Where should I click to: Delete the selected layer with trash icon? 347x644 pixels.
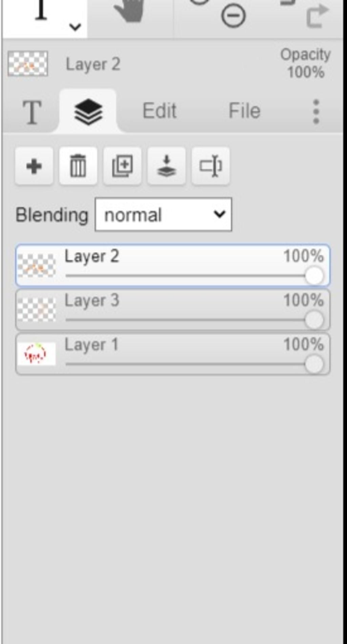(78, 166)
